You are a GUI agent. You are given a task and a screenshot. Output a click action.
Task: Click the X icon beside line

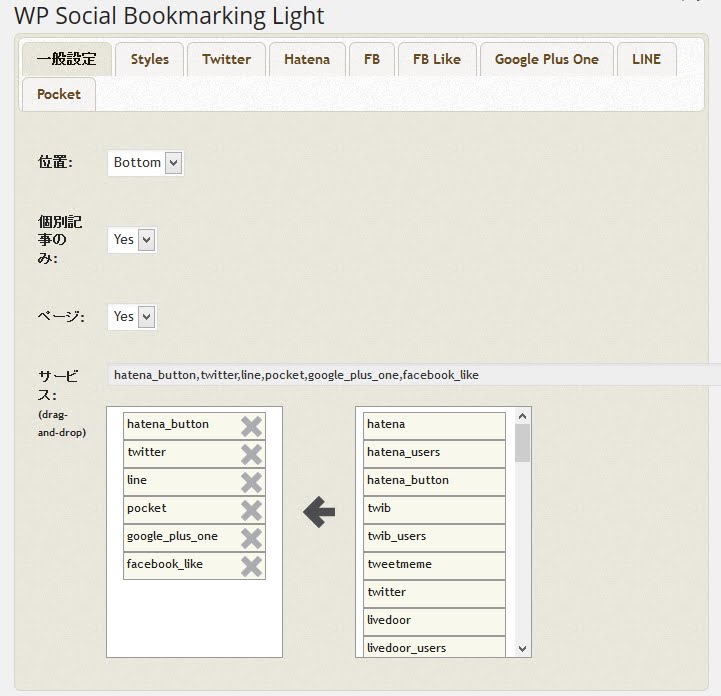point(251,482)
